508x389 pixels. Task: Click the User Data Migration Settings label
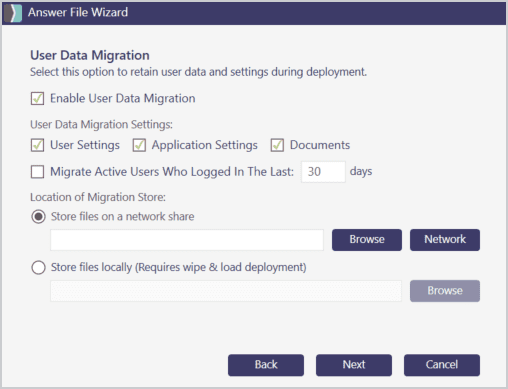pyautogui.click(x=101, y=124)
